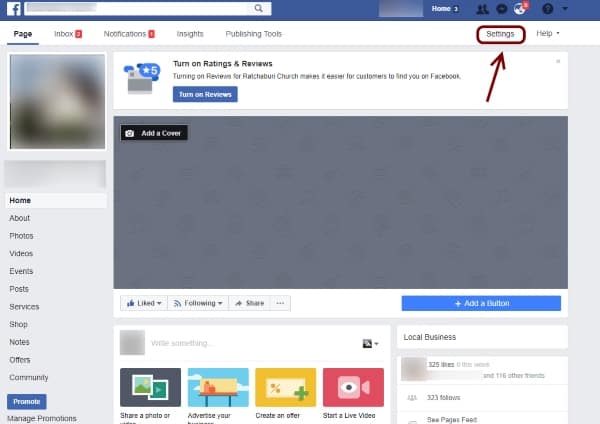The height and width of the screenshot is (424, 600).
Task: Switch to the Insights tab
Action: pos(190,34)
